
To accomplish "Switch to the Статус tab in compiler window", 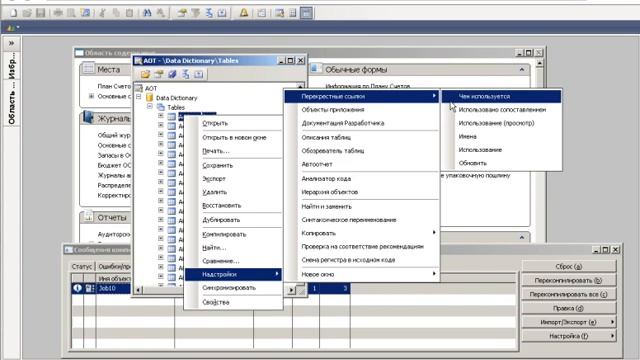I will 82,267.
